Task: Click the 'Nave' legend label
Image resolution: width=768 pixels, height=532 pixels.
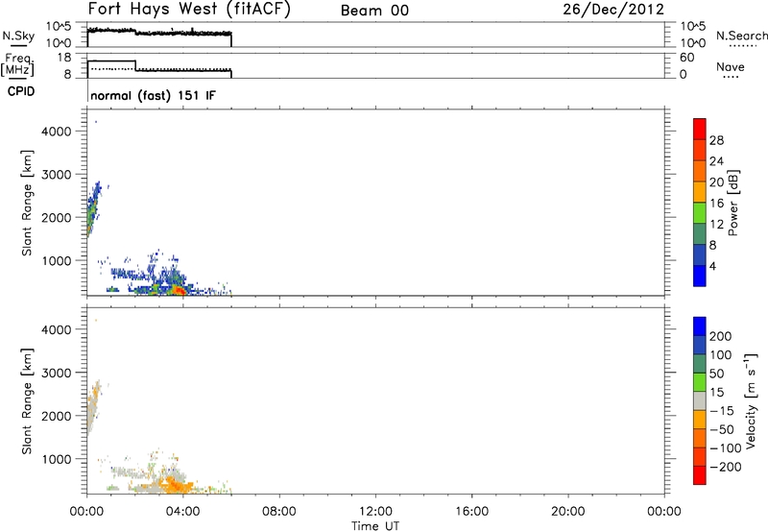Action: [731, 67]
